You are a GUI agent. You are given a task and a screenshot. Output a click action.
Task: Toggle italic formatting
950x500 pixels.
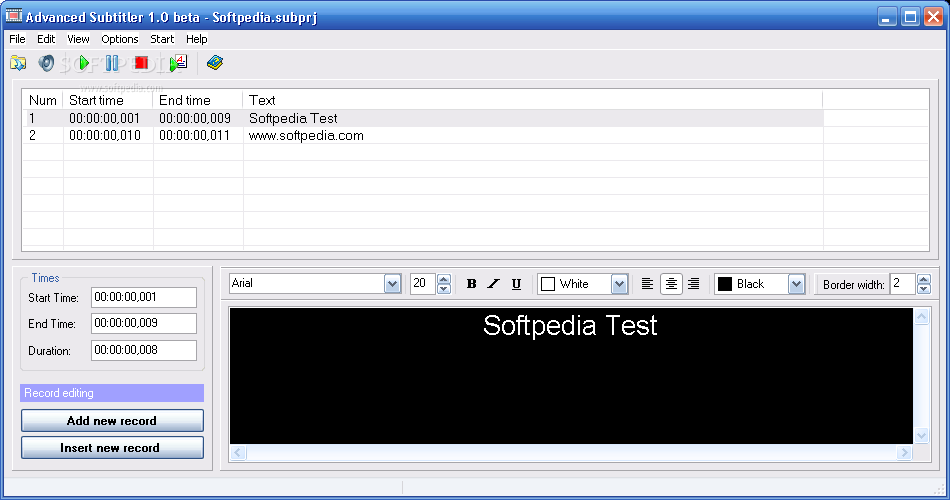click(494, 284)
